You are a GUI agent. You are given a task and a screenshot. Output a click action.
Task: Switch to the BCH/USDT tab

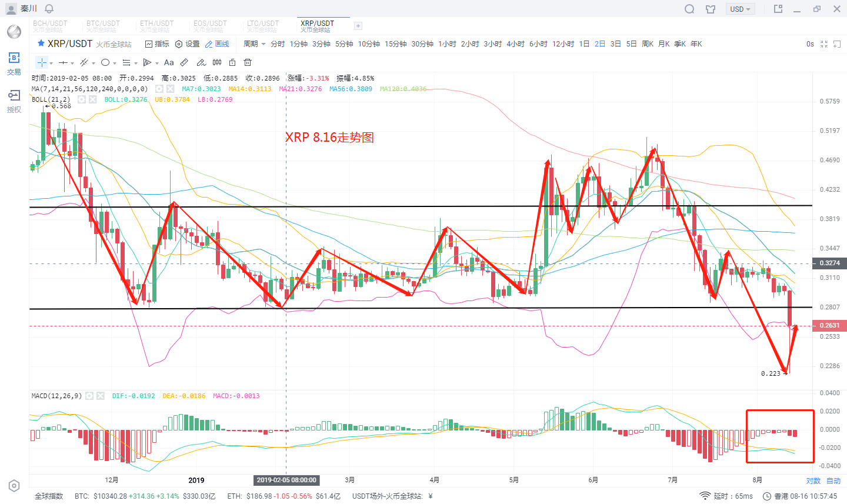(50, 26)
